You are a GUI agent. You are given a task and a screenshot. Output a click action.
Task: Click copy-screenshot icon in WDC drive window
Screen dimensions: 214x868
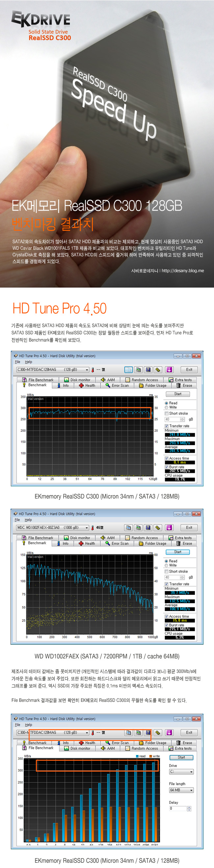[x=138, y=528]
